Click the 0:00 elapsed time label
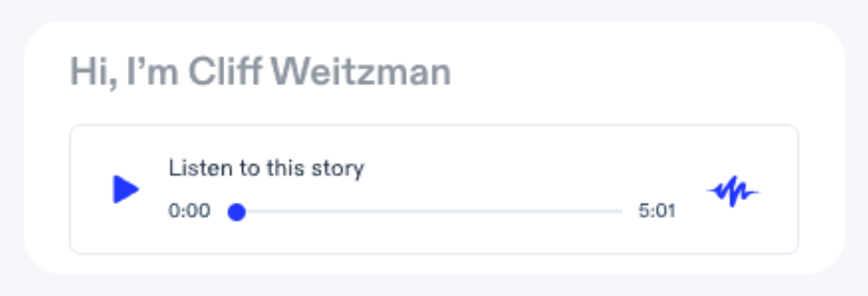Screen dimensions: 868x296 pyautogui.click(x=189, y=211)
